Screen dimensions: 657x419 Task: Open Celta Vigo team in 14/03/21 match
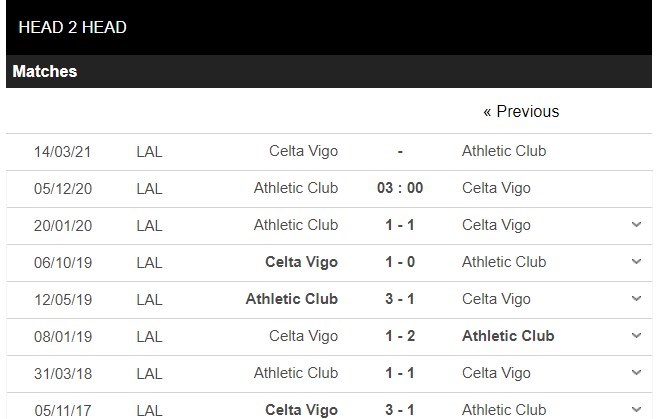303,151
